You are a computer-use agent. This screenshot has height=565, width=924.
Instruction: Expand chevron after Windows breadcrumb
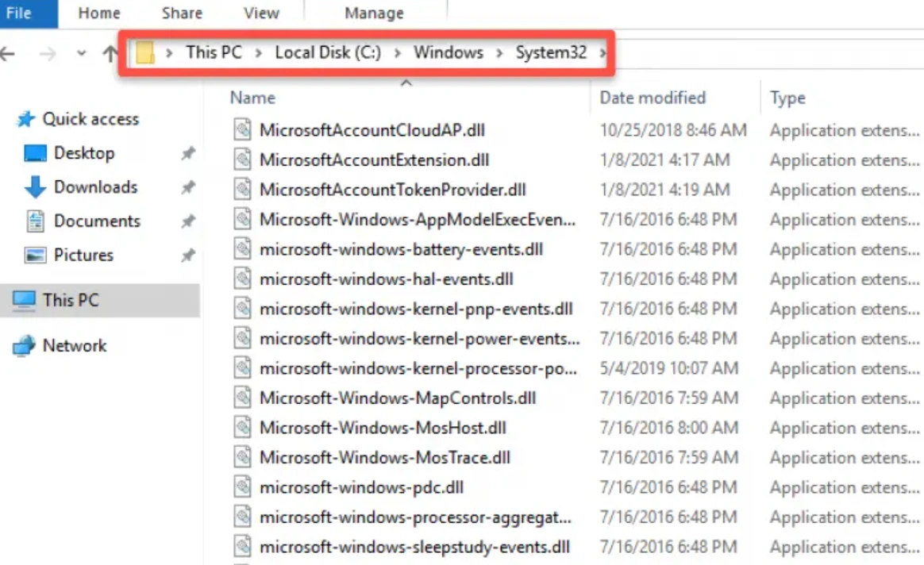click(x=499, y=53)
